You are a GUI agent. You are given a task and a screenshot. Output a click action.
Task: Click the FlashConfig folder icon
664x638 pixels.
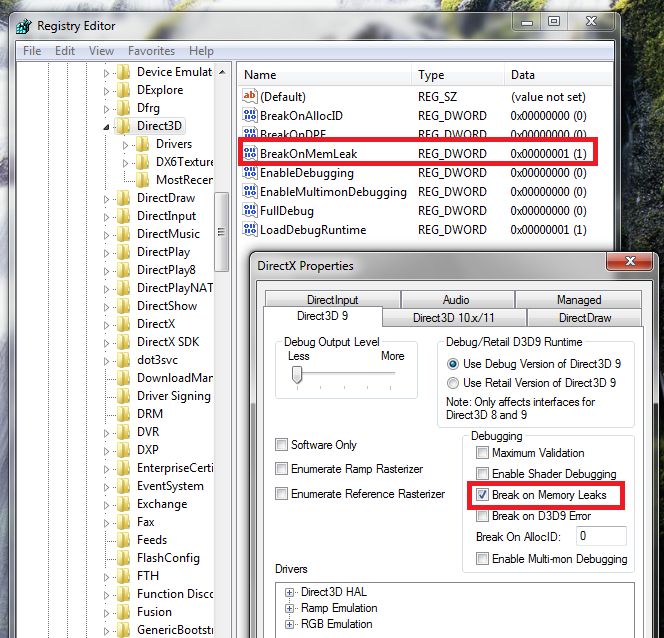(x=124, y=558)
